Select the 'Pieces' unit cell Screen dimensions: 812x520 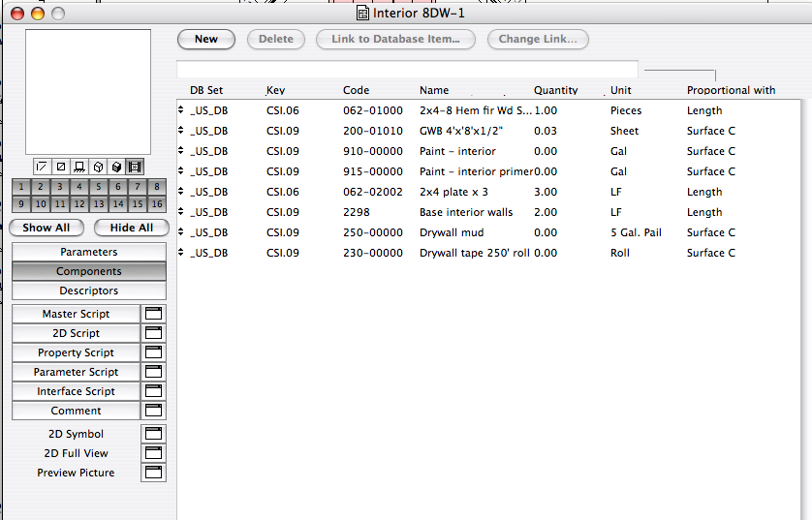pyautogui.click(x=626, y=110)
